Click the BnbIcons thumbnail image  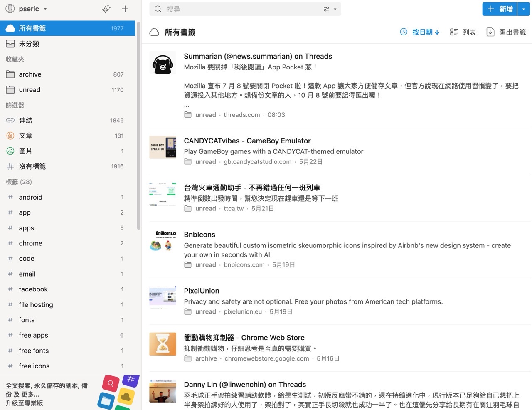[x=163, y=241]
